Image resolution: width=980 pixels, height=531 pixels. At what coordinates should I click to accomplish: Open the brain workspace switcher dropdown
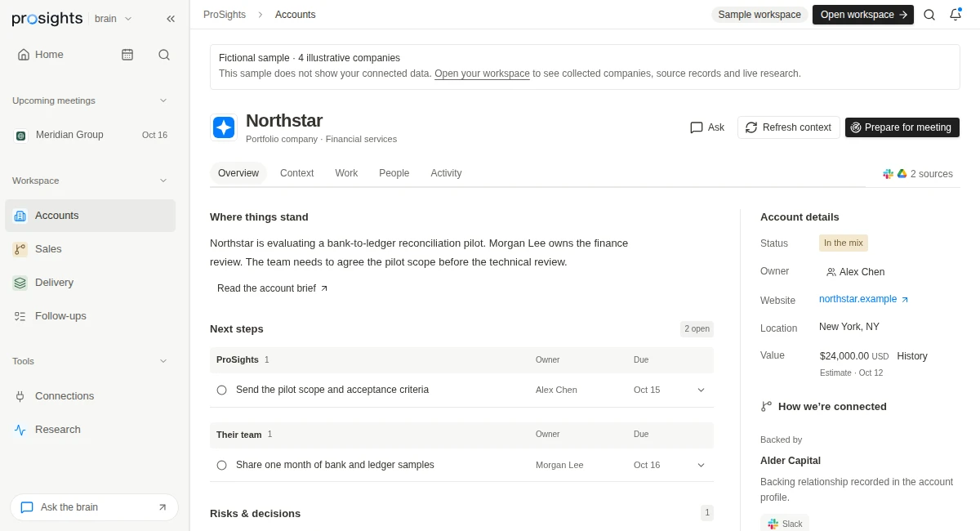[x=113, y=19]
